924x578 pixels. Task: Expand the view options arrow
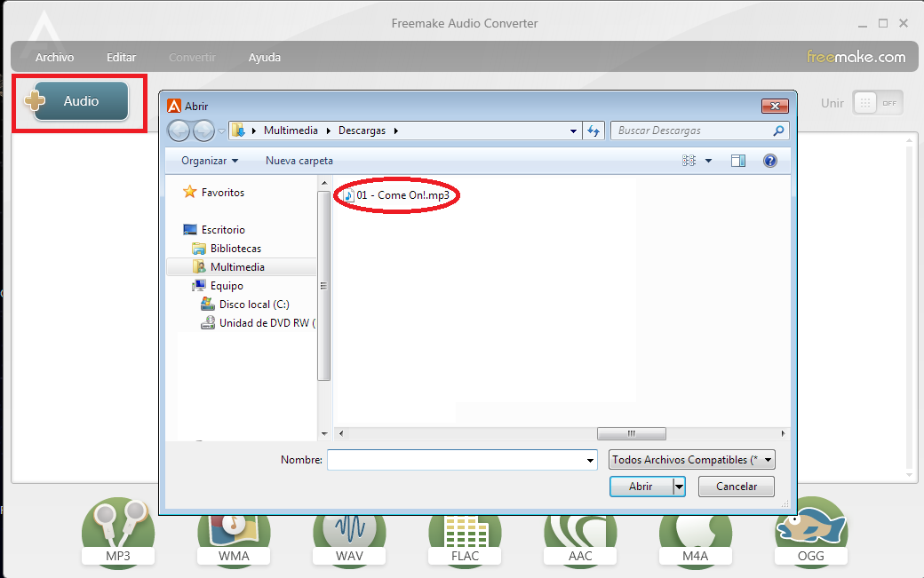pyautogui.click(x=708, y=161)
